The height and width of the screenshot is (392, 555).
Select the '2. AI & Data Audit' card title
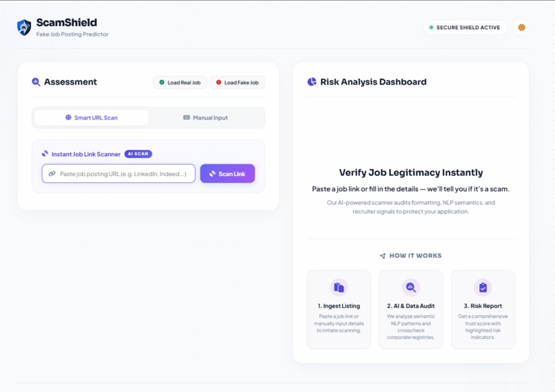coord(411,306)
